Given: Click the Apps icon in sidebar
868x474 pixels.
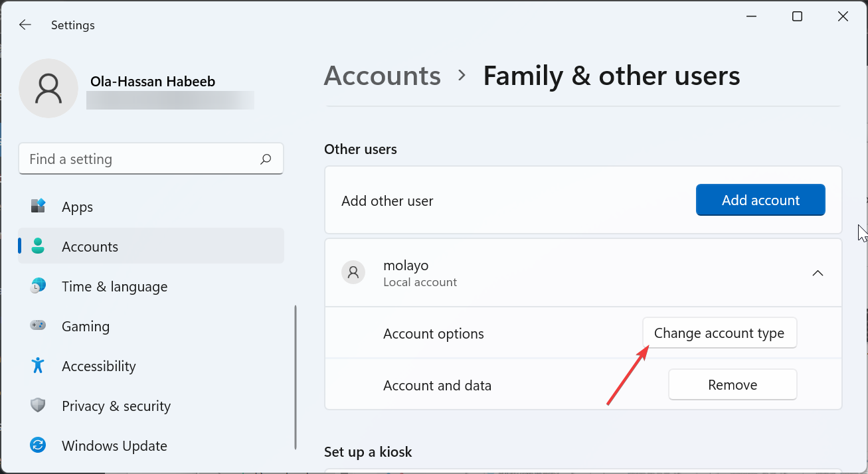Looking at the screenshot, I should pyautogui.click(x=38, y=206).
